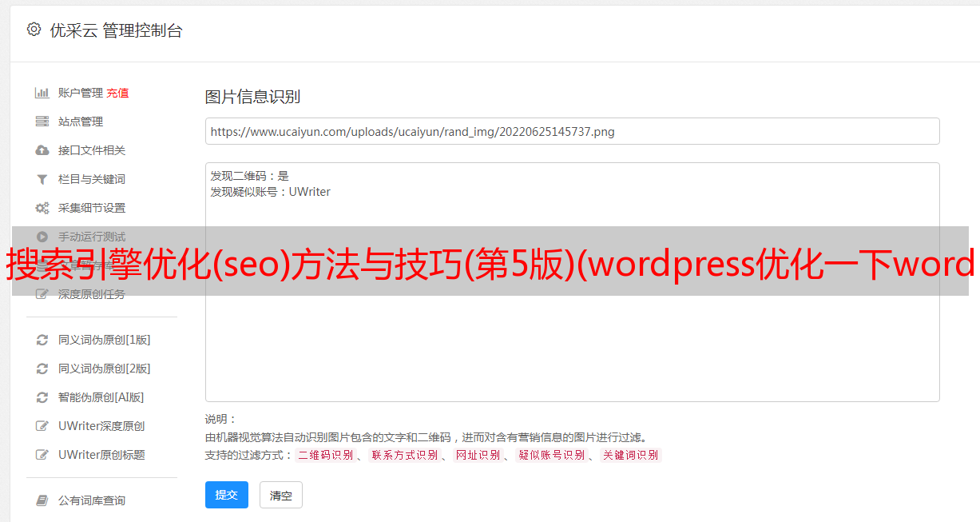The image size is (980, 522).
Task: Select 手动运行测试 in sidebar
Action: click(x=92, y=237)
